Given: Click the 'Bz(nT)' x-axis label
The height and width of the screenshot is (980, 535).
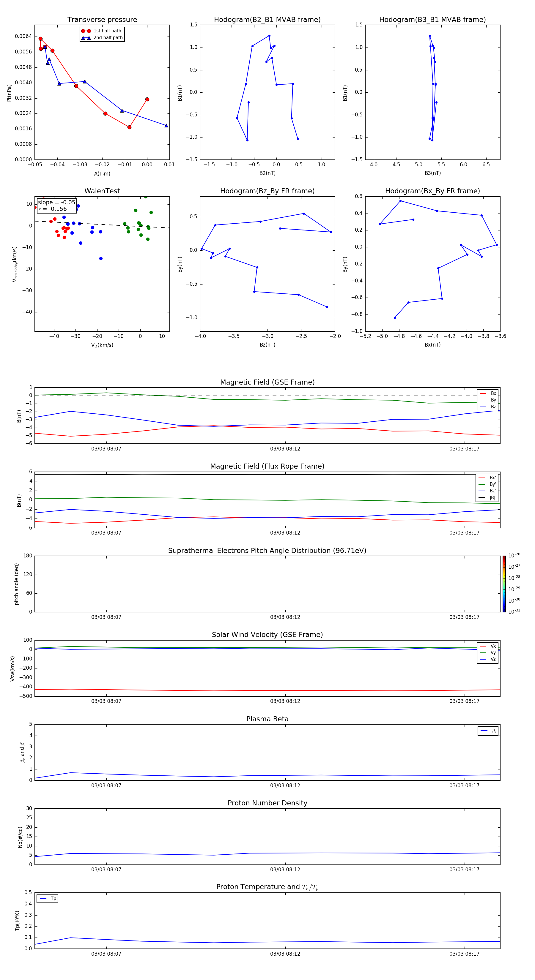Looking at the screenshot, I should [x=267, y=345].
